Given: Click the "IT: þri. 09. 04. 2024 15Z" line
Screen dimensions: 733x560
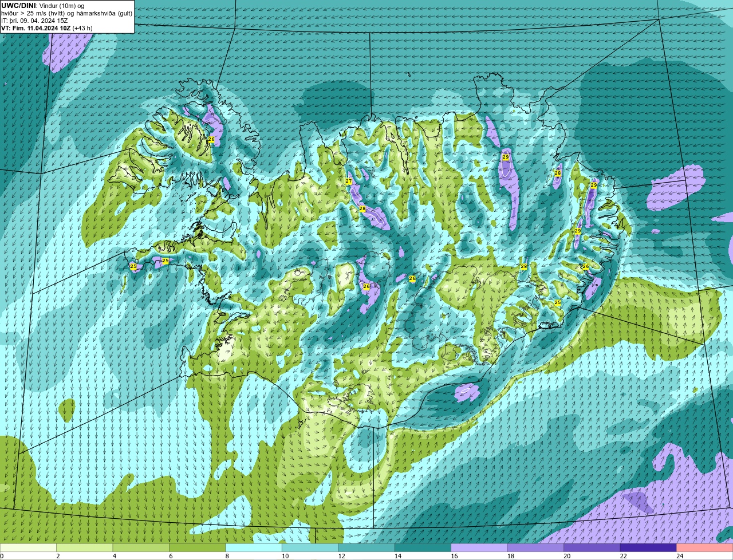Looking at the screenshot, I should [34, 21].
